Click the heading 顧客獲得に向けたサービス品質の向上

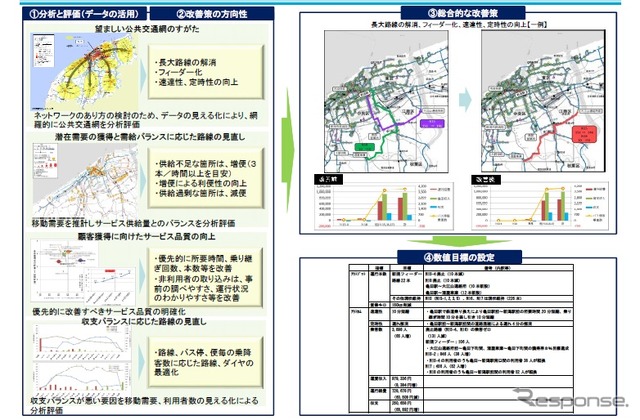point(147,236)
